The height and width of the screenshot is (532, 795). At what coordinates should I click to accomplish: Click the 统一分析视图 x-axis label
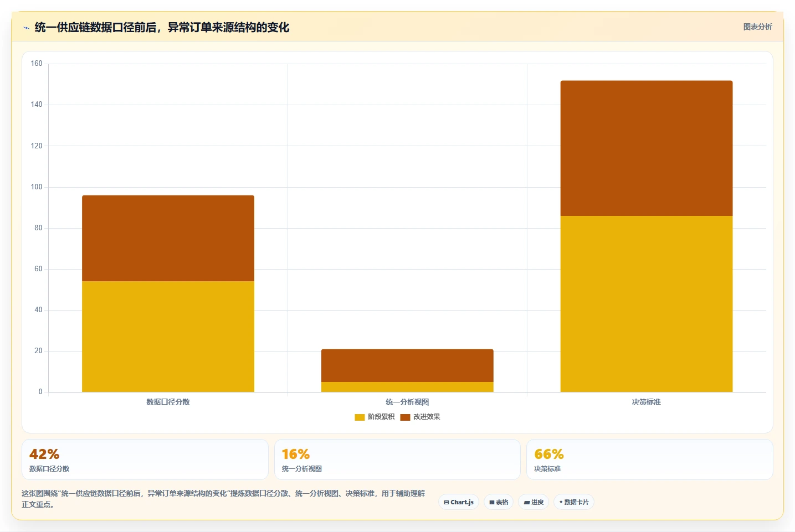[x=407, y=402]
